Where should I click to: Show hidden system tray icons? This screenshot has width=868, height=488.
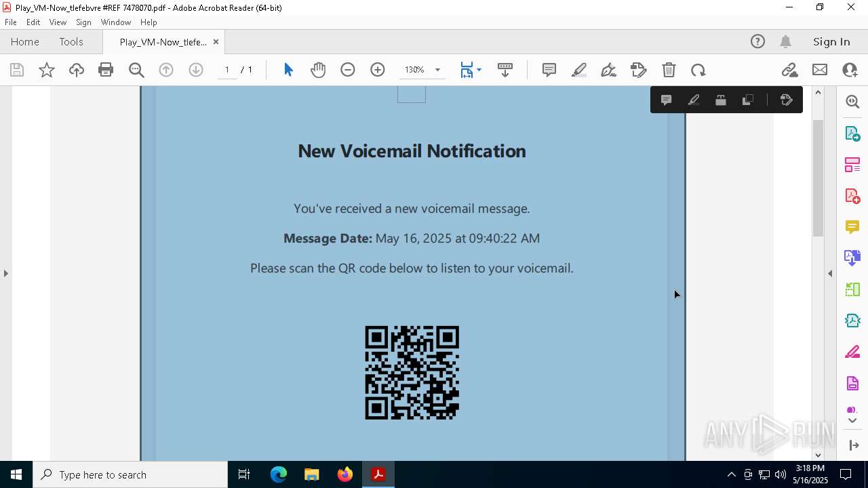(731, 474)
